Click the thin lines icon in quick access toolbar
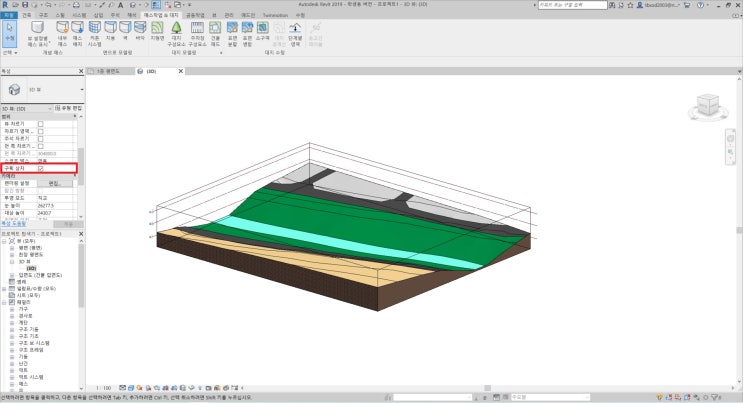Screen dimensions: 743x403 tap(156, 5)
